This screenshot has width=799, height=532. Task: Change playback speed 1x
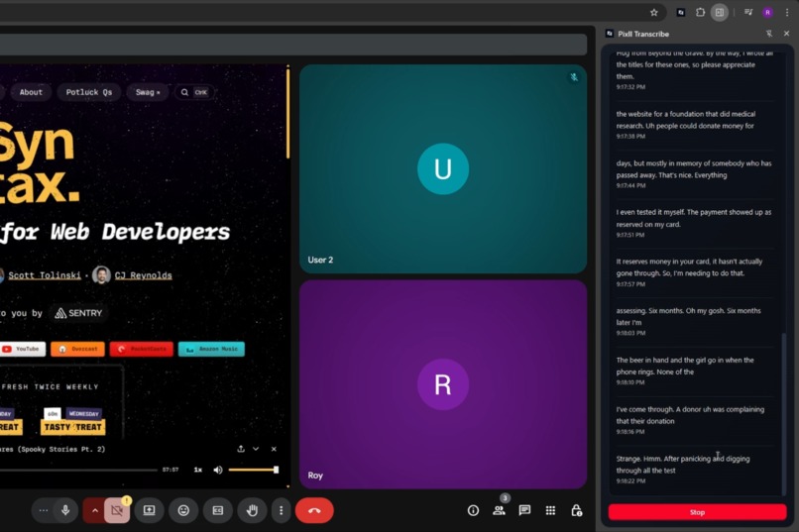[x=198, y=470]
